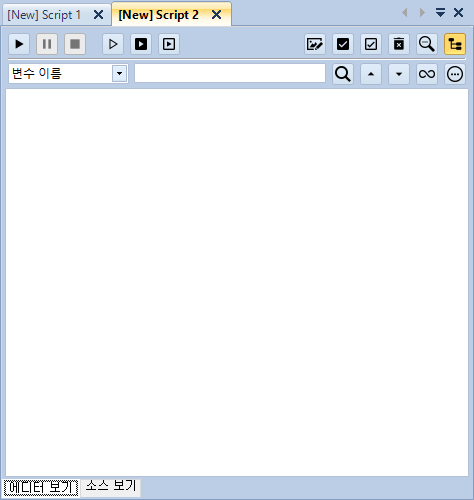Click inside the empty script editor area
Image resolution: width=474 pixels, height=500 pixels.
(237, 283)
